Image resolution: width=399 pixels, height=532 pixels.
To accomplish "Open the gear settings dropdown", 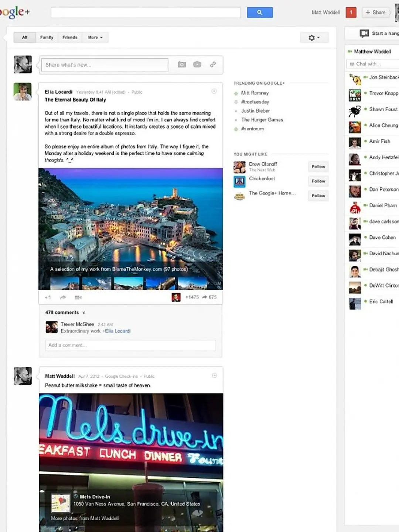I will click(x=314, y=38).
